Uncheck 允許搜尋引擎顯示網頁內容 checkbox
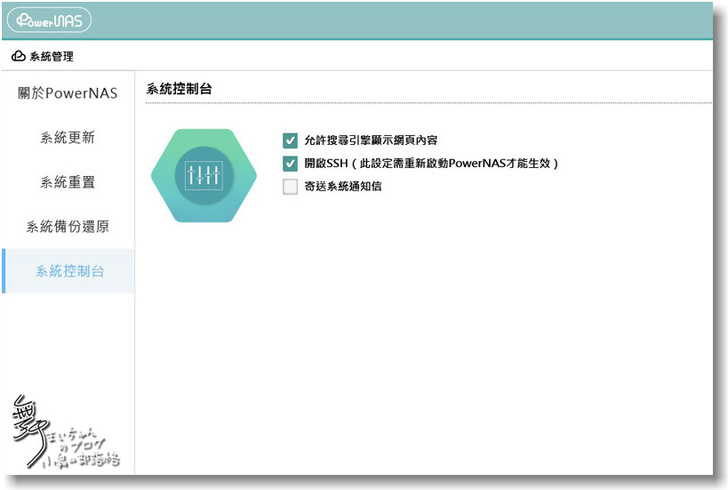Viewport: 728px width, 490px height. (x=290, y=140)
